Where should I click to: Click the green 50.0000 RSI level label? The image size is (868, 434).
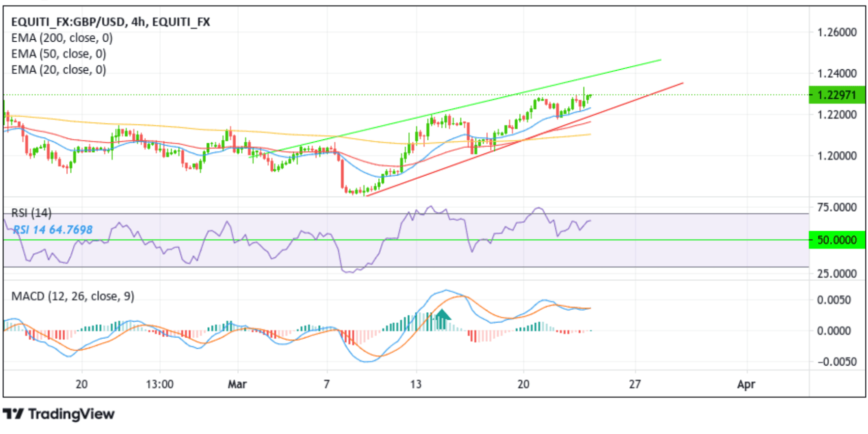(x=837, y=240)
